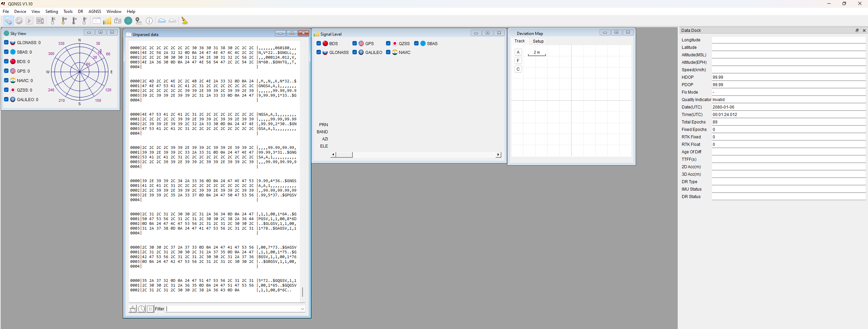Open the cold start thermometer tool
The image size is (868, 329).
coord(53,21)
